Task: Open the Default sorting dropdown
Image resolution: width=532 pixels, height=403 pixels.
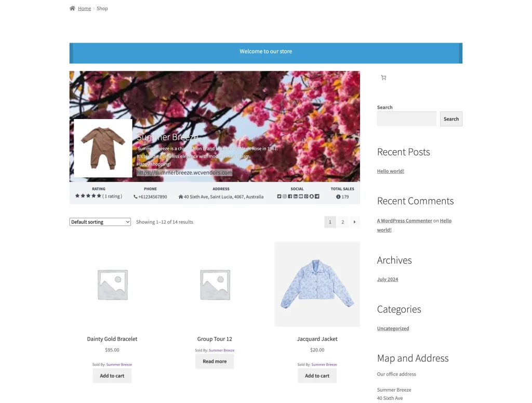Action: tap(100, 222)
